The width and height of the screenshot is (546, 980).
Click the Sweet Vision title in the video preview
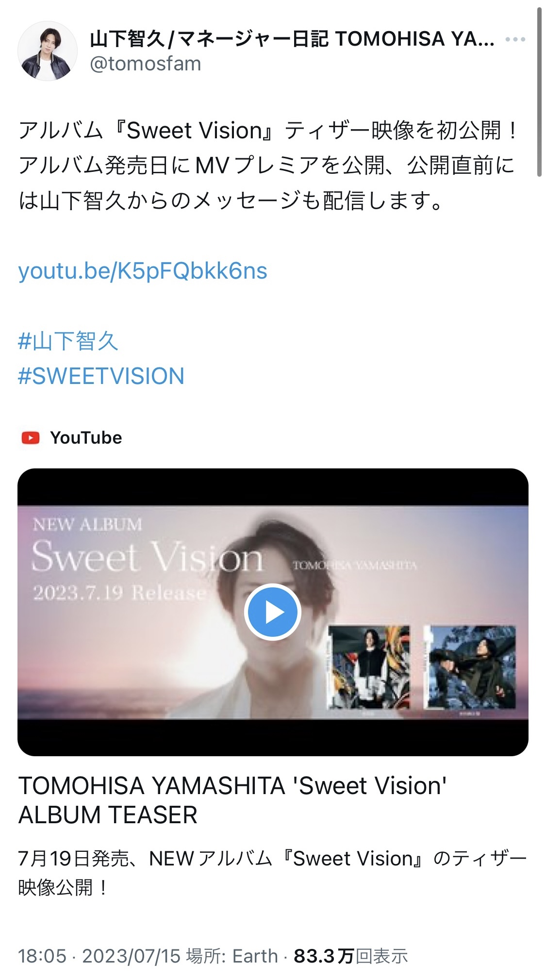click(147, 557)
